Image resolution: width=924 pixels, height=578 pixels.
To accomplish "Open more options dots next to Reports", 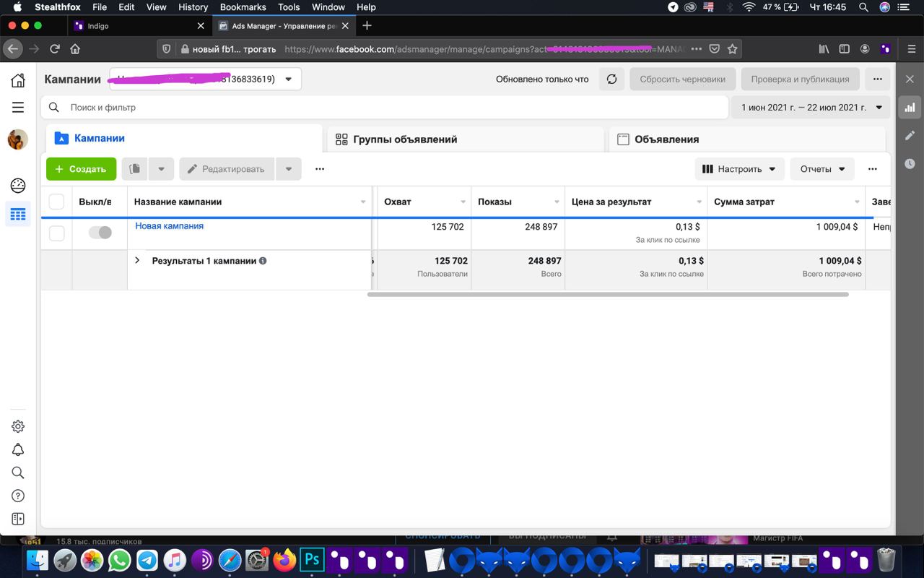I will click(873, 169).
